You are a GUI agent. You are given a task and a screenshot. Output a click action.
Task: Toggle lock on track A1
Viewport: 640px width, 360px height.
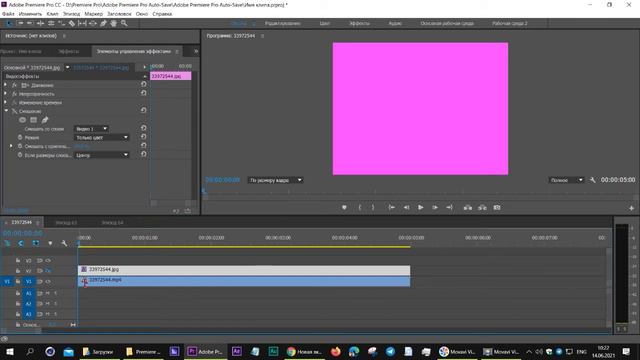(18, 293)
